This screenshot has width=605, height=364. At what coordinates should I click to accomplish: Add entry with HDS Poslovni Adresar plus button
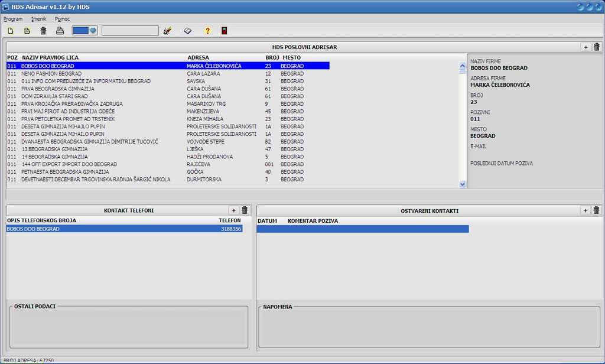tap(586, 47)
